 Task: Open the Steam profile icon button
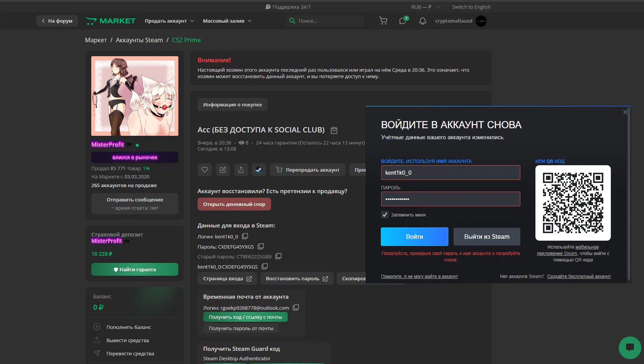coord(259,170)
